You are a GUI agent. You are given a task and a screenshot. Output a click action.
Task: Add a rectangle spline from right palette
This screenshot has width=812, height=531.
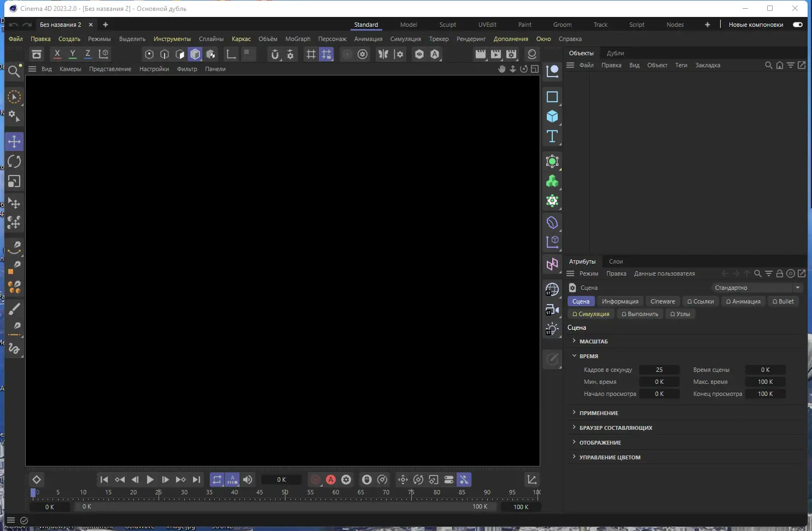point(552,97)
